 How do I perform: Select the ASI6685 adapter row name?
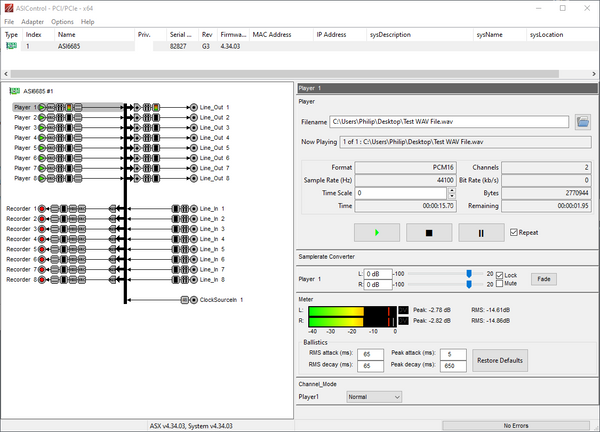(x=69, y=46)
